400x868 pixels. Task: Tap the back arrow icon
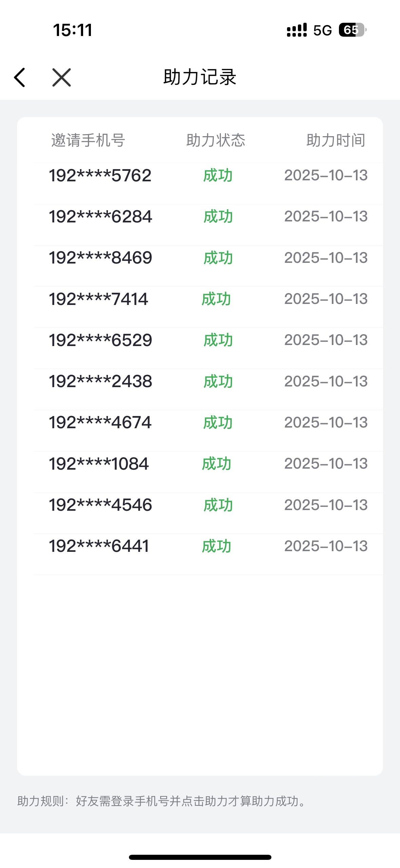(20, 77)
